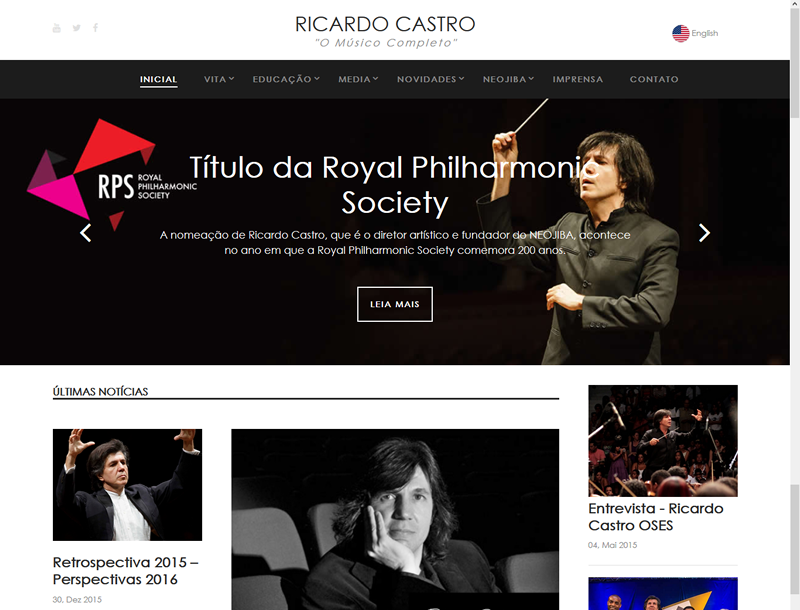Expand the Vita dropdown menu
Screen dimensions: 800x610
coord(218,79)
